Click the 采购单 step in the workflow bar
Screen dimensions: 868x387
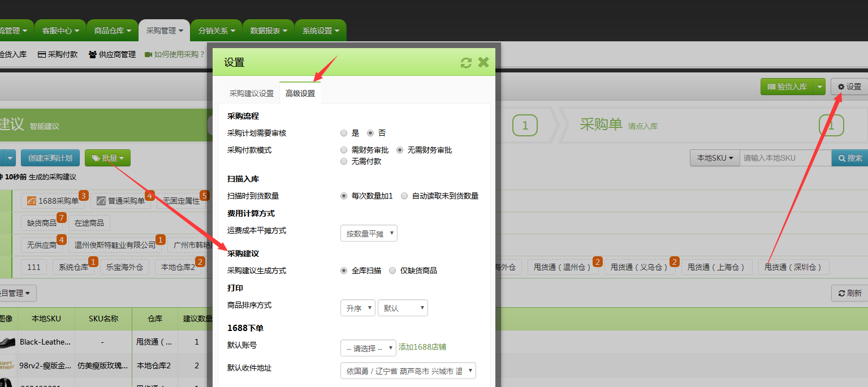coord(601,124)
